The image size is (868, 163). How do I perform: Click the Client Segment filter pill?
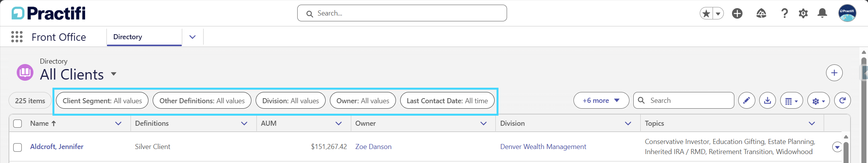click(x=102, y=101)
